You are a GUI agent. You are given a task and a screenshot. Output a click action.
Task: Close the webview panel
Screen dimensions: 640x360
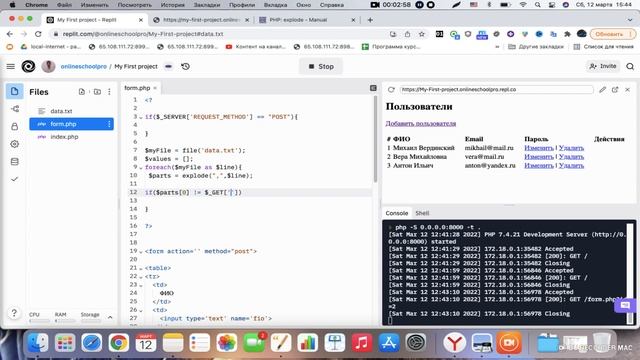(x=628, y=89)
